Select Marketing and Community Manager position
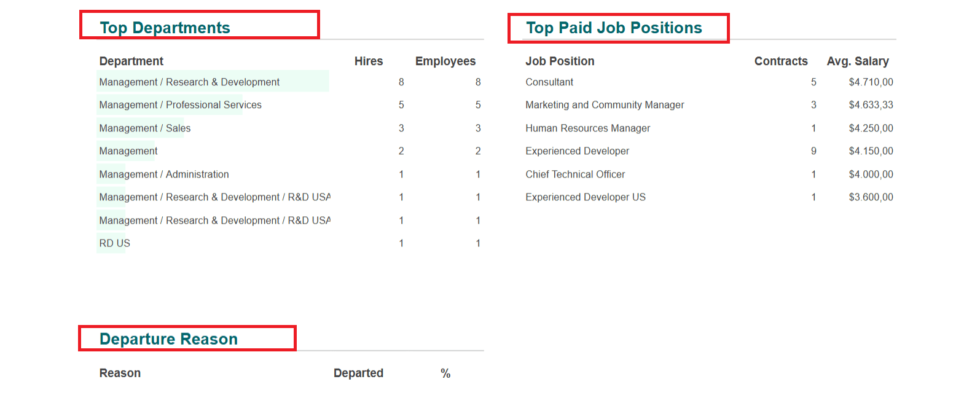The image size is (980, 403). coord(605,105)
